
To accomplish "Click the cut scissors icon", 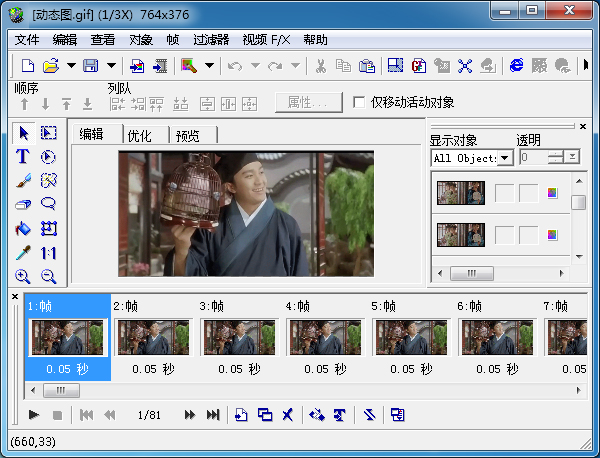I will [321, 66].
